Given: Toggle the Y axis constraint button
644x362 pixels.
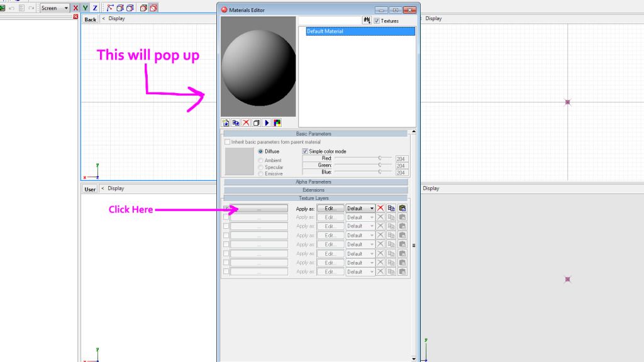Looking at the screenshot, I should (x=85, y=8).
